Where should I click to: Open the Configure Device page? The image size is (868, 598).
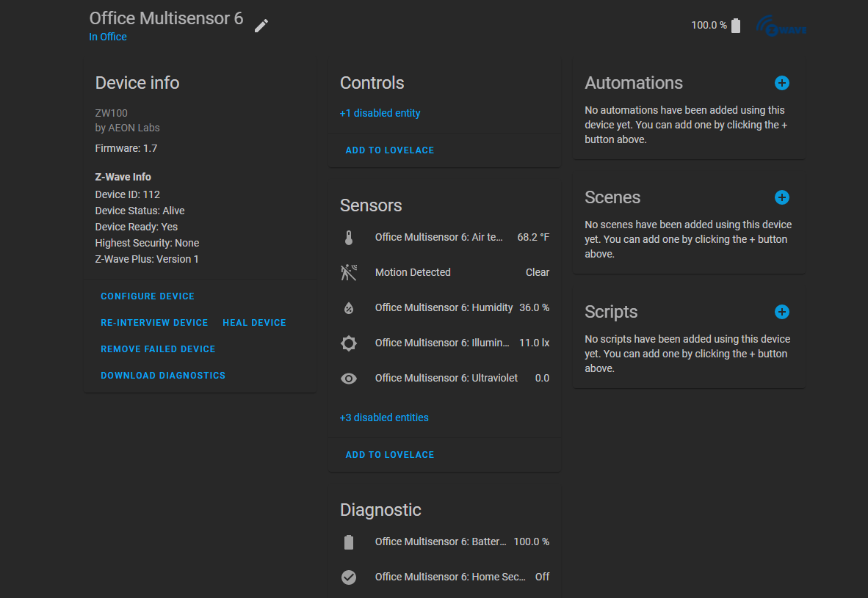click(148, 296)
